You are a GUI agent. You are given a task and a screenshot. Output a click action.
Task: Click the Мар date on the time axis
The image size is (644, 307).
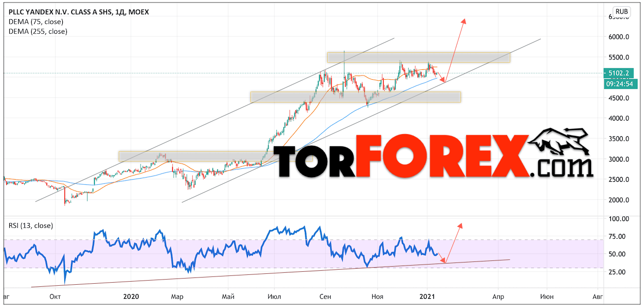tap(176, 297)
